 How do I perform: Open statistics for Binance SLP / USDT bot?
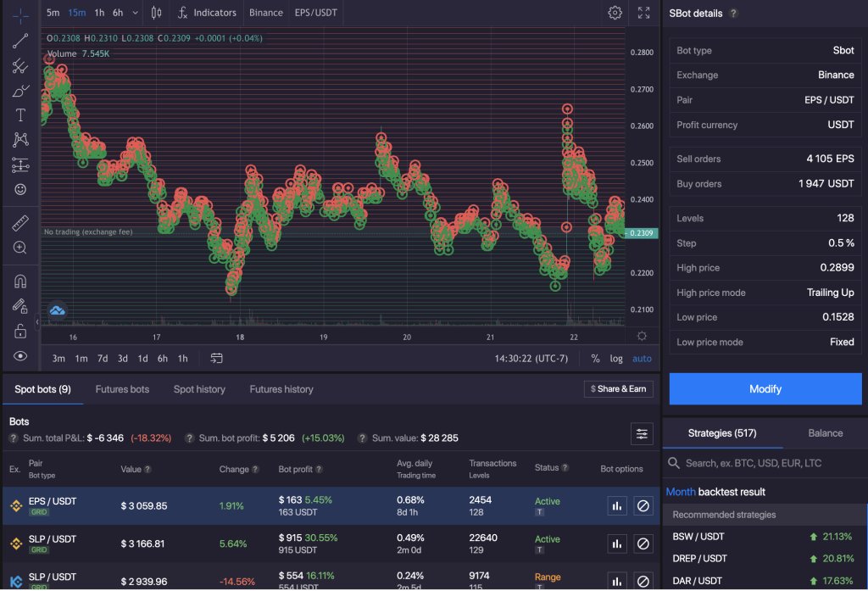tap(617, 544)
